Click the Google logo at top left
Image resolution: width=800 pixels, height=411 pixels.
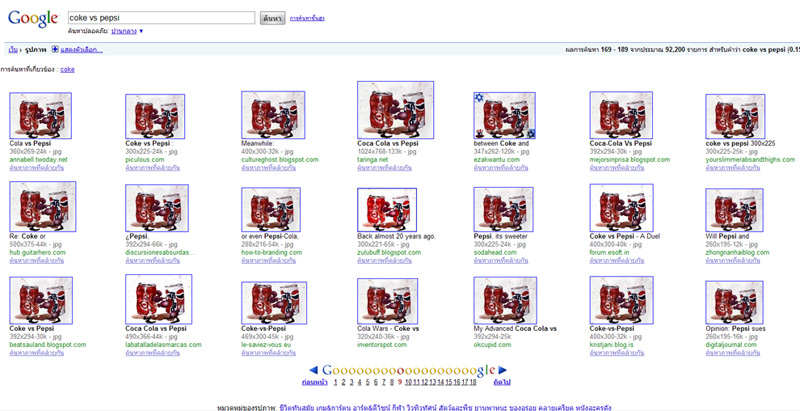click(x=33, y=18)
